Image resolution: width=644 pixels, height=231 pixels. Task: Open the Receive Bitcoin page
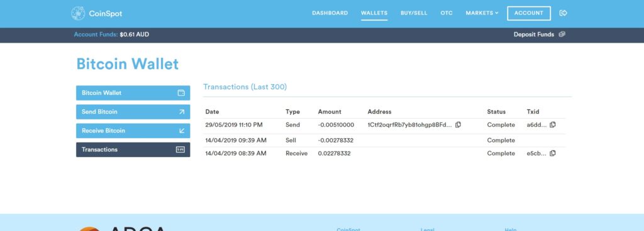(133, 131)
